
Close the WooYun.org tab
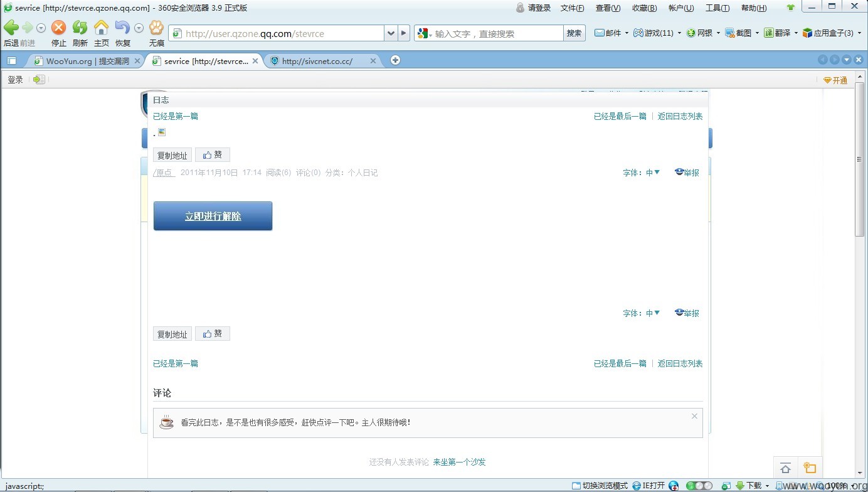click(x=137, y=61)
